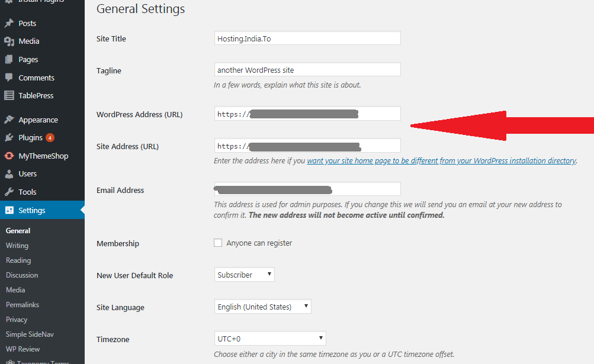Click the Site Address URL field
Image resolution: width=594 pixels, height=364 pixels.
tap(307, 146)
